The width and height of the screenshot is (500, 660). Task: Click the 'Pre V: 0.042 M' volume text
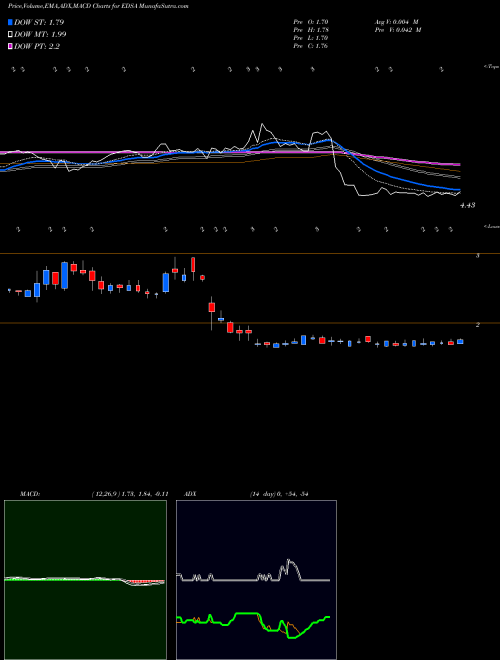pyautogui.click(x=398, y=30)
